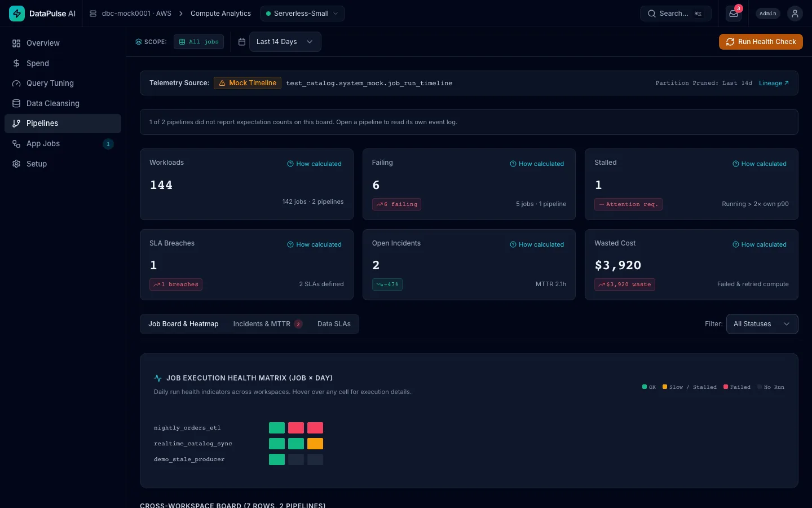This screenshot has width=812, height=508.
Task: Open Spend in the sidebar
Action: 63,63
